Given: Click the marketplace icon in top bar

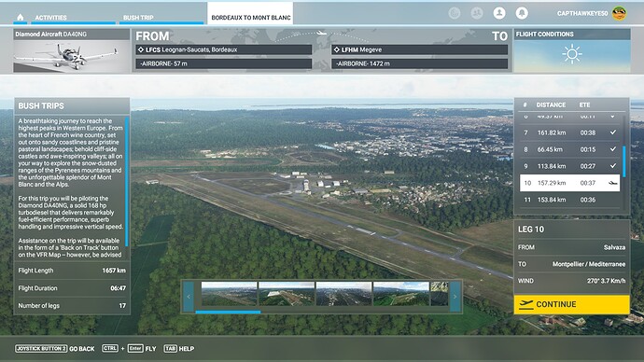Looking at the screenshot, I should [455, 13].
